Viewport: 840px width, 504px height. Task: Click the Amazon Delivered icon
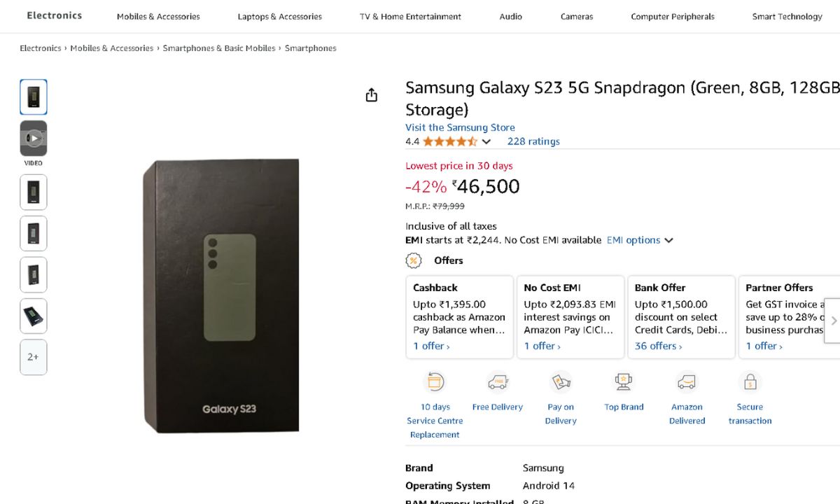(687, 382)
